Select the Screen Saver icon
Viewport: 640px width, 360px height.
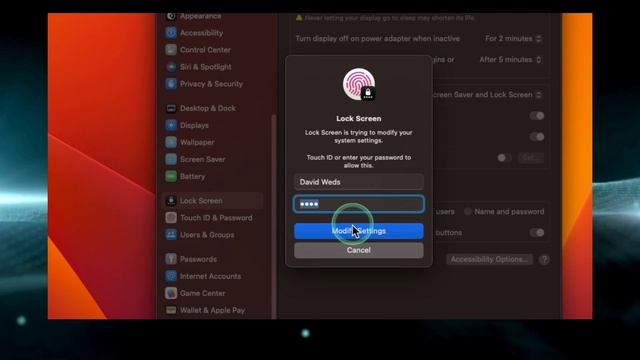pyautogui.click(x=171, y=159)
